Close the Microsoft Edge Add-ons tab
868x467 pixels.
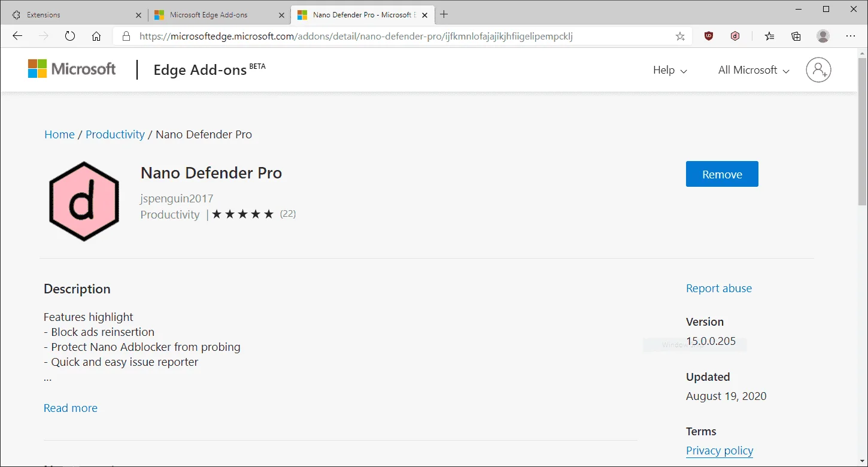click(281, 15)
